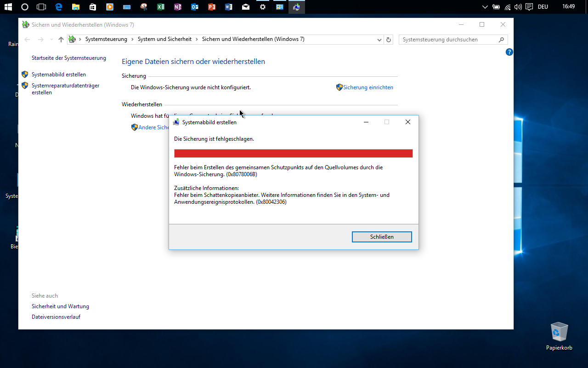Image resolution: width=588 pixels, height=368 pixels.
Task: Open the Windows Start menu
Action: pyautogui.click(x=8, y=7)
